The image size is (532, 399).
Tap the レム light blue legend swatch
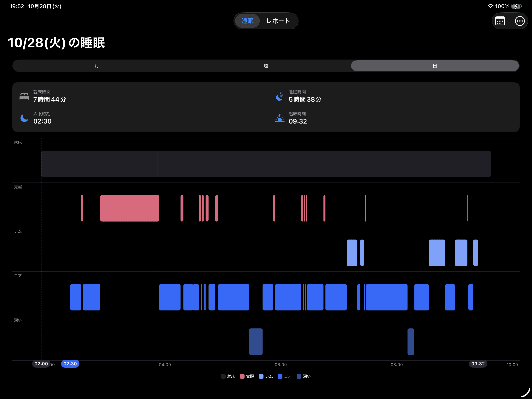(x=261, y=376)
